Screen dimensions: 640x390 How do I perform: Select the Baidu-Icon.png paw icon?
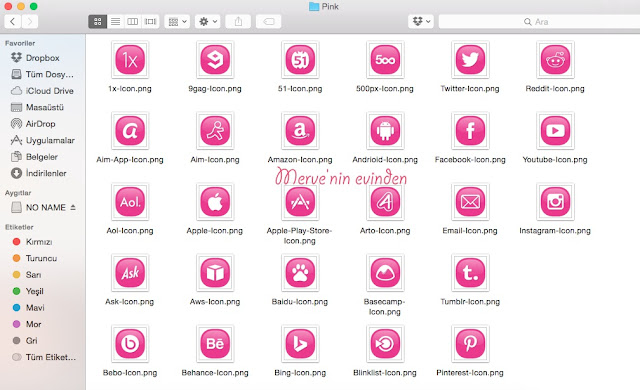tap(300, 273)
